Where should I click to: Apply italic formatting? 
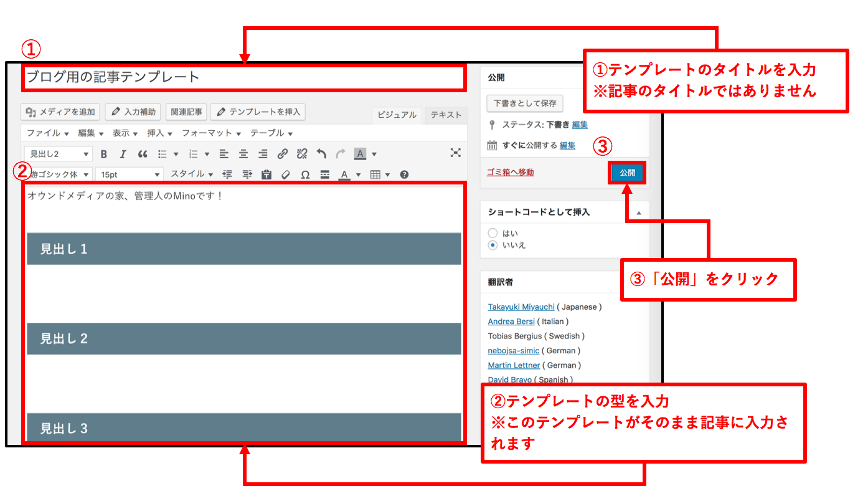[123, 154]
